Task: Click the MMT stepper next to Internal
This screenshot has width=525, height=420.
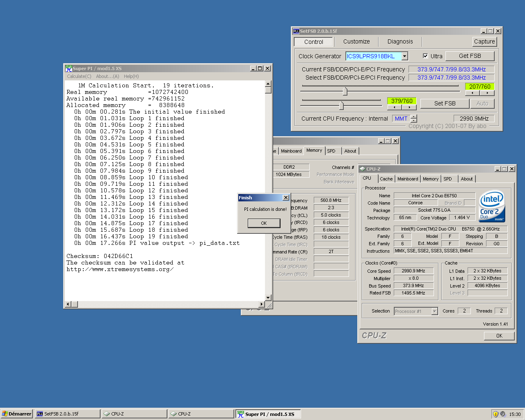Action: coord(414,119)
